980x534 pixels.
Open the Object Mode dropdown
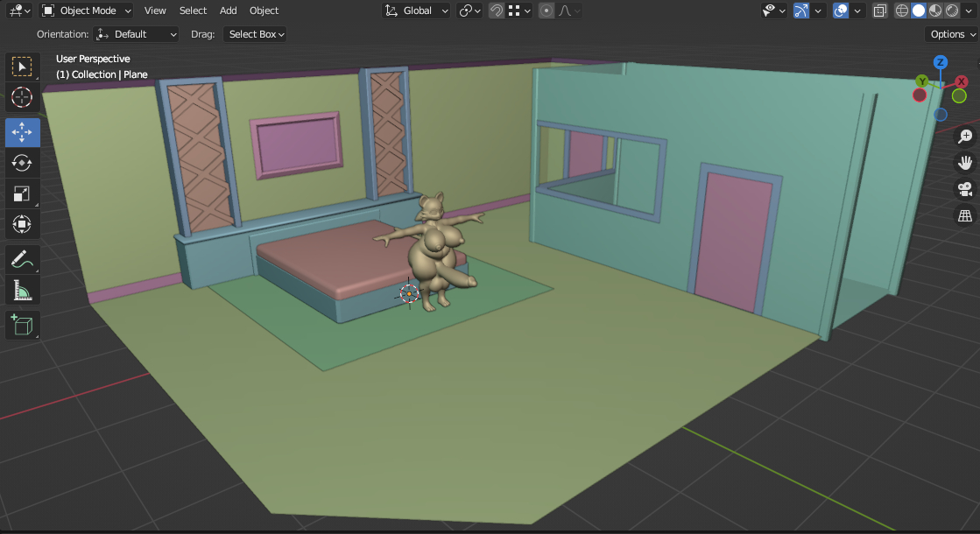pos(86,11)
